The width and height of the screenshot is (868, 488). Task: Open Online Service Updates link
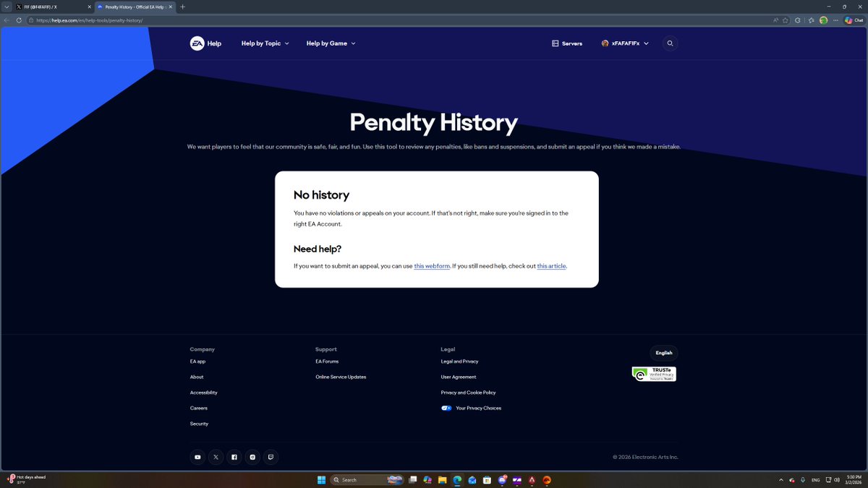[x=341, y=377]
